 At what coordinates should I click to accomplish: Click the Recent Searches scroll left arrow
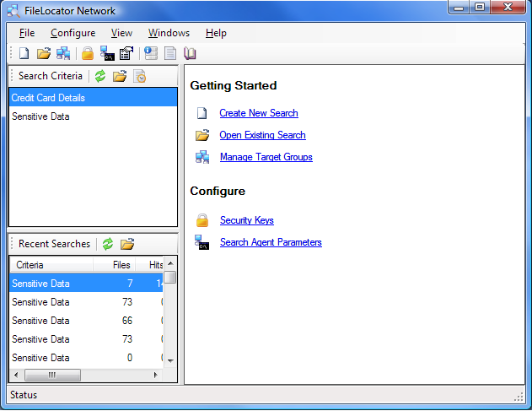click(16, 375)
